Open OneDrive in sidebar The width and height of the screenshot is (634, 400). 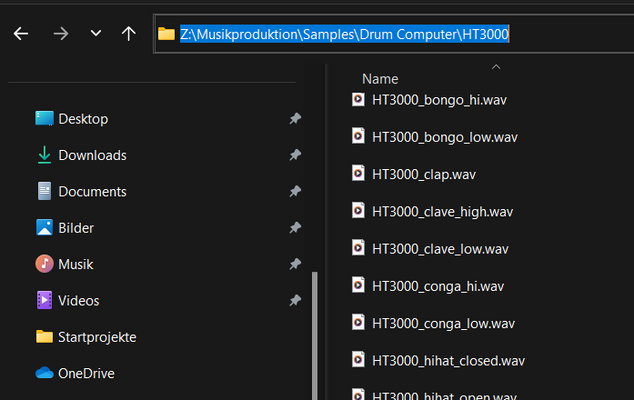click(75, 374)
